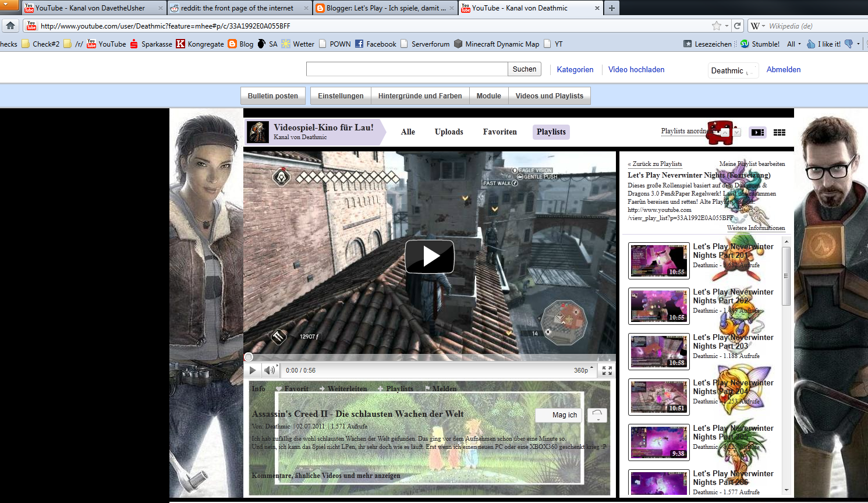Click the channel avatar image
The image size is (868, 503).
pos(258,132)
